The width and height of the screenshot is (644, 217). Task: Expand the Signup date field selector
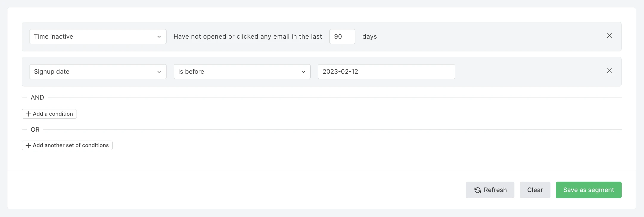(97, 72)
